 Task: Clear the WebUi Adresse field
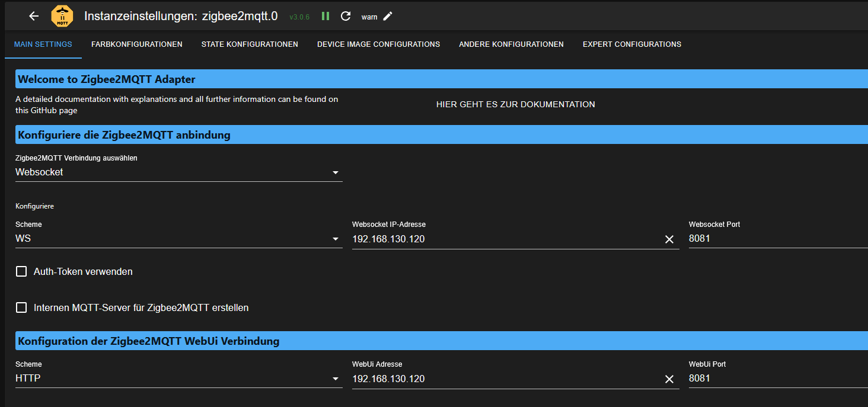669,379
